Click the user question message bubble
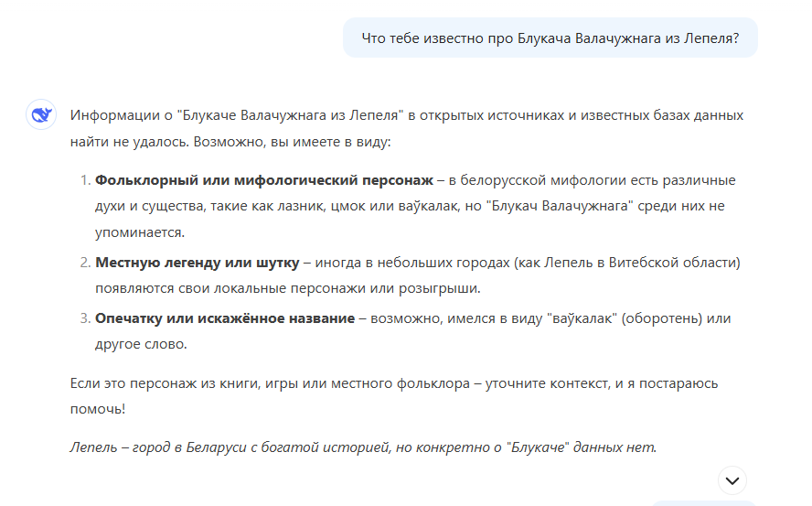This screenshot has width=812, height=506. point(550,38)
